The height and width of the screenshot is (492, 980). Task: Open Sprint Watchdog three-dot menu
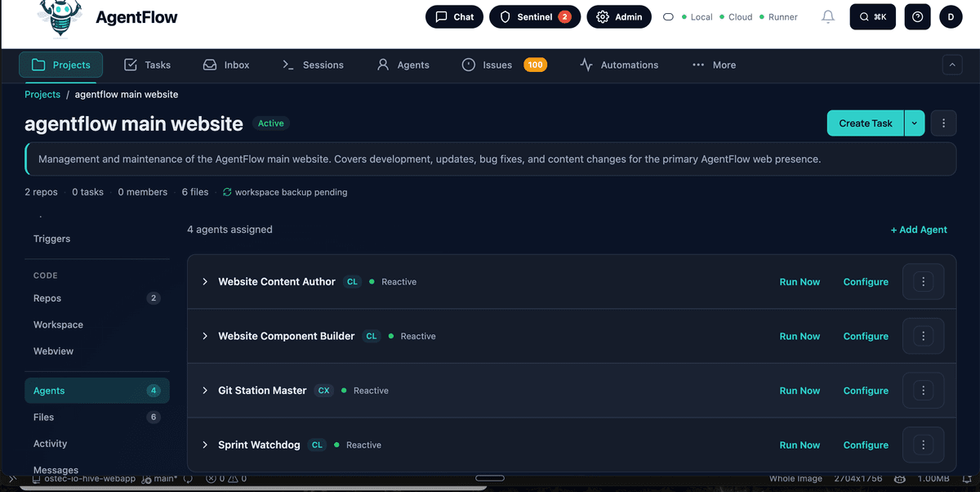coord(923,445)
